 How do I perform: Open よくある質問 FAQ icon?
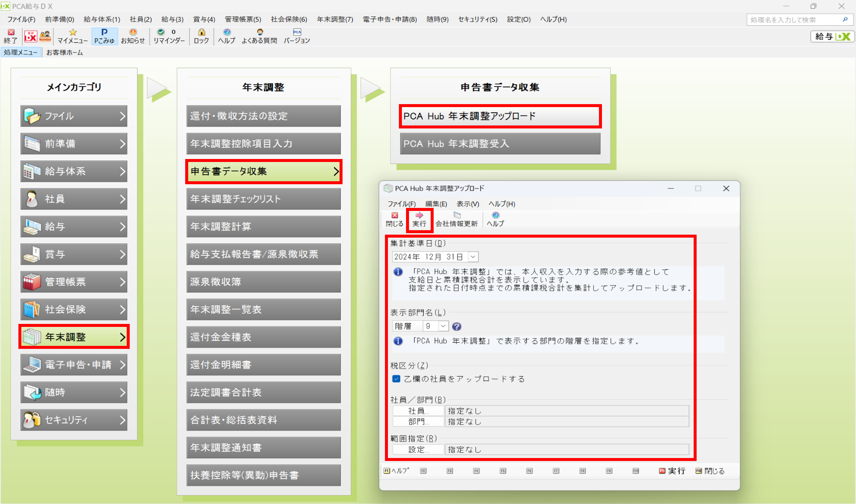(259, 36)
